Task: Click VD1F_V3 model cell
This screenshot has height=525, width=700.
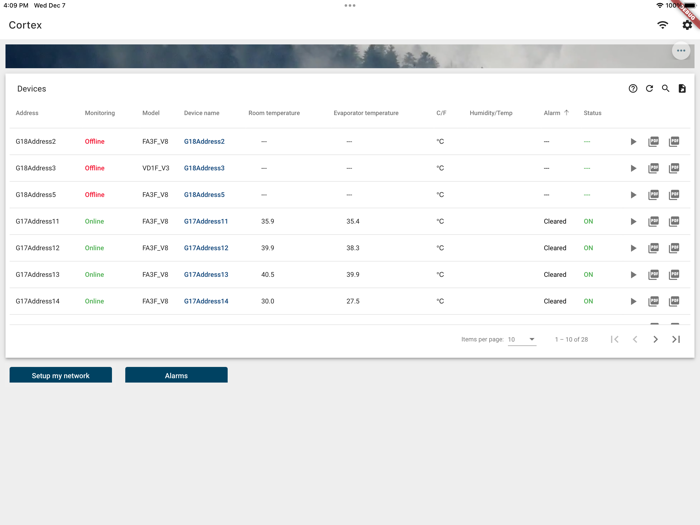Action: point(156,168)
